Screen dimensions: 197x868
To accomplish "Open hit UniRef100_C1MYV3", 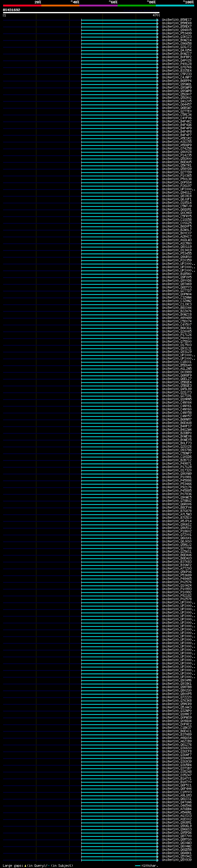I will click(x=176, y=792).
